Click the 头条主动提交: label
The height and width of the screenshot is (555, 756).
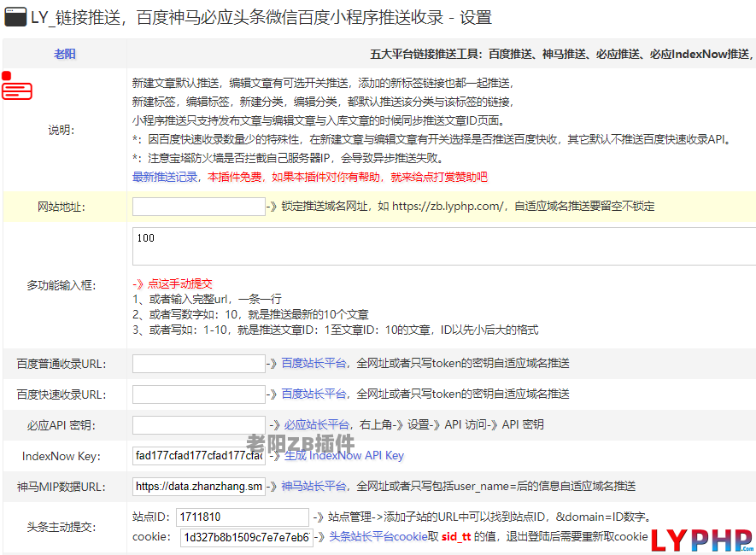click(62, 528)
